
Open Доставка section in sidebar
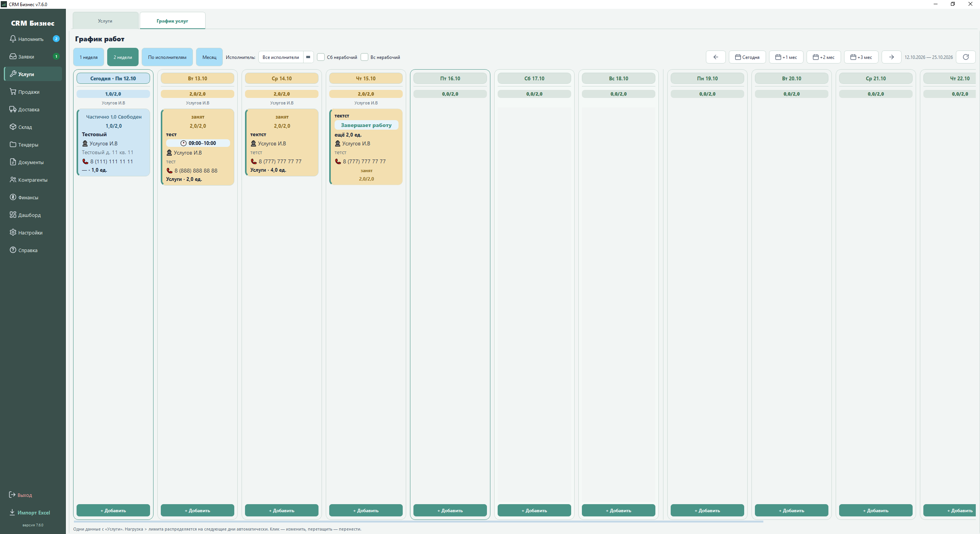pos(33,109)
